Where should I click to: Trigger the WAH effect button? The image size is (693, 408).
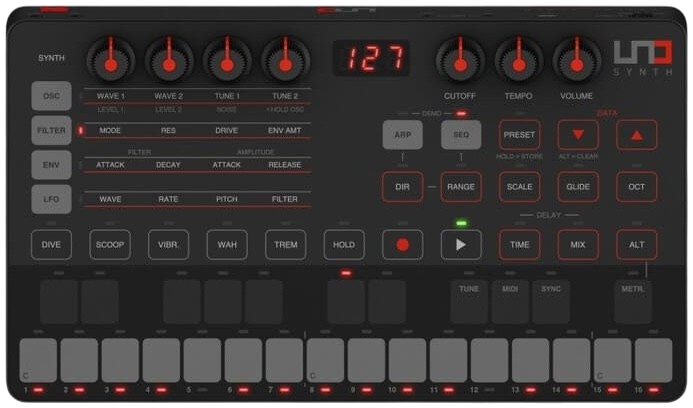227,244
